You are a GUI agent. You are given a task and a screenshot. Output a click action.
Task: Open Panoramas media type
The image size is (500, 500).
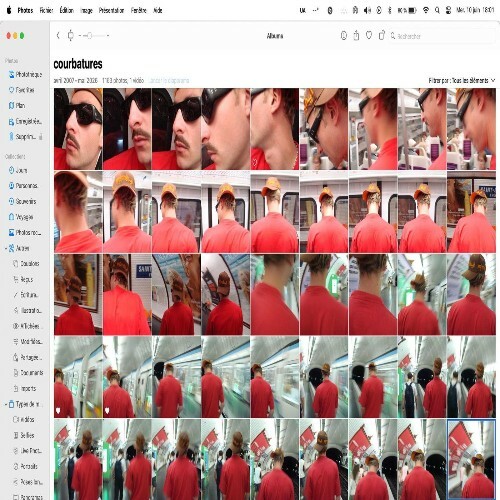[28, 497]
